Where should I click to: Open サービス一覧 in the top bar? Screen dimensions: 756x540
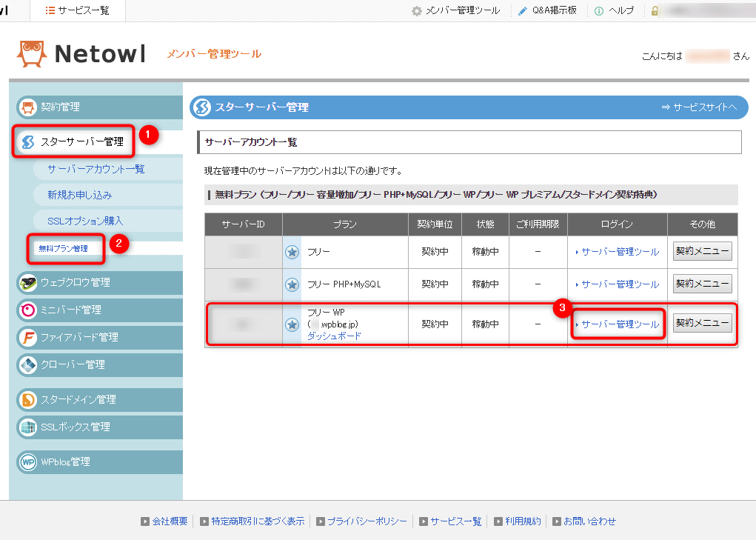(78, 10)
